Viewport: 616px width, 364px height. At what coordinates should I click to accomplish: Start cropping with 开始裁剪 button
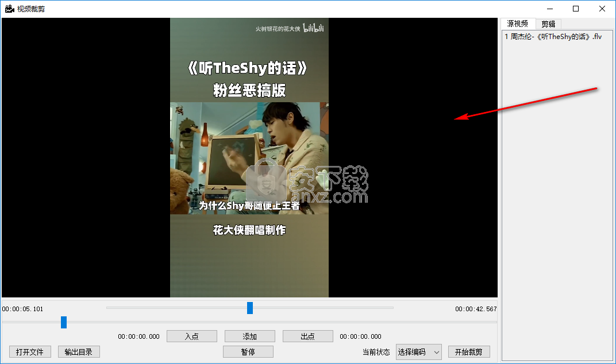tap(469, 352)
